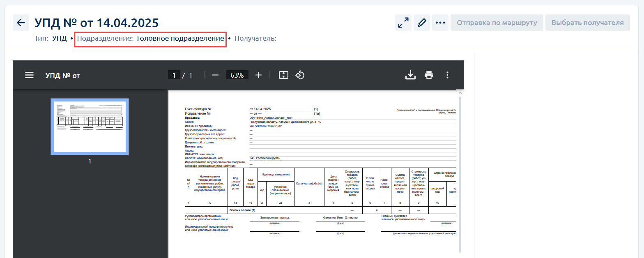Image resolution: width=644 pixels, height=258 pixels.
Task: Click the Отправка по маршруту button
Action: [x=497, y=23]
